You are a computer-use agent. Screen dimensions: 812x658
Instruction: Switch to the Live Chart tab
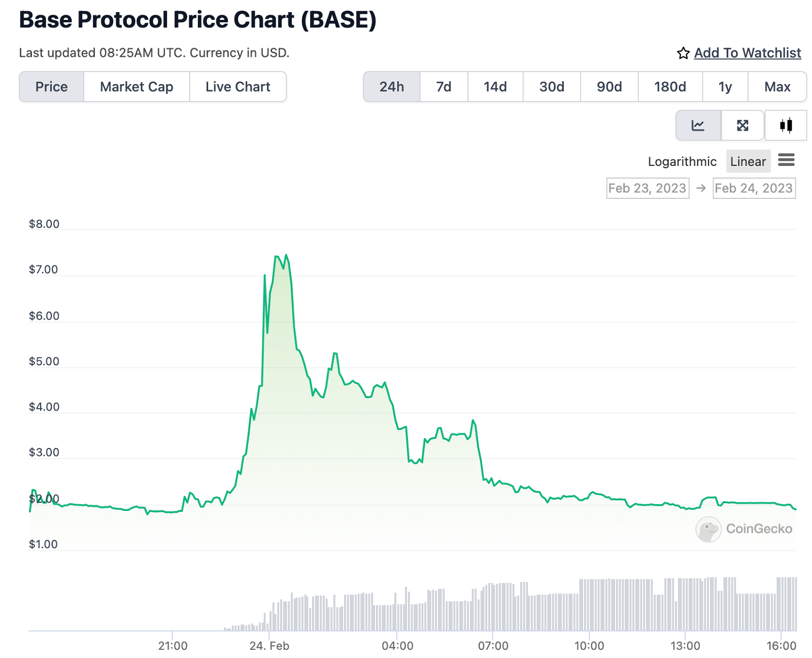[x=238, y=87]
